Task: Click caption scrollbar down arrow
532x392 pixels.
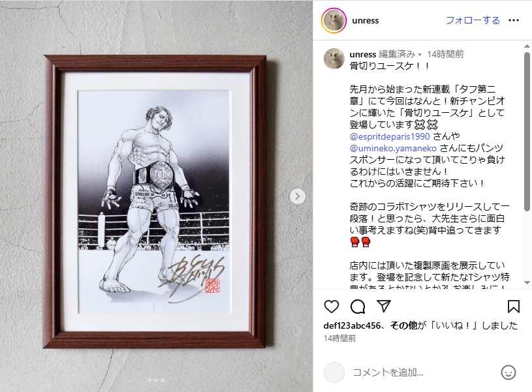Action: click(527, 282)
